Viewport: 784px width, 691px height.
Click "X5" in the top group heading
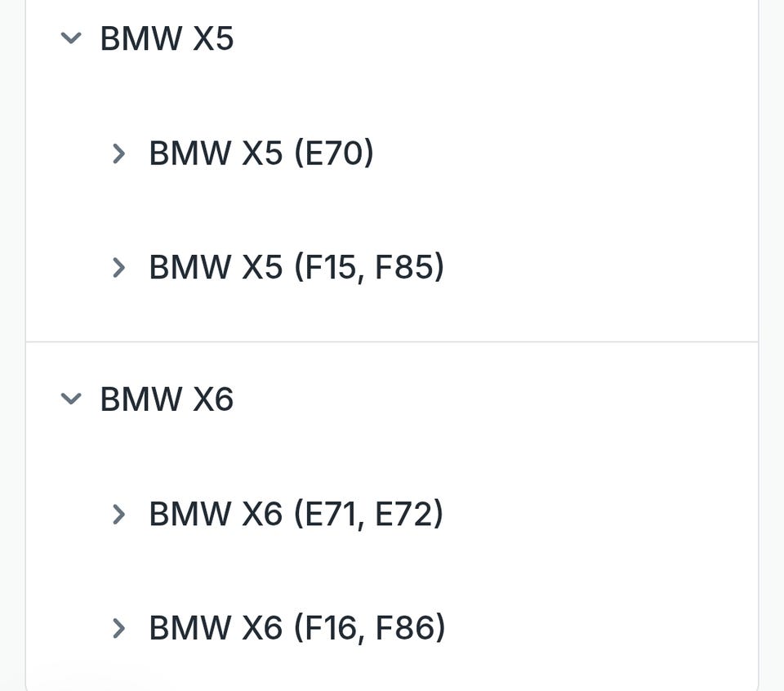point(213,38)
